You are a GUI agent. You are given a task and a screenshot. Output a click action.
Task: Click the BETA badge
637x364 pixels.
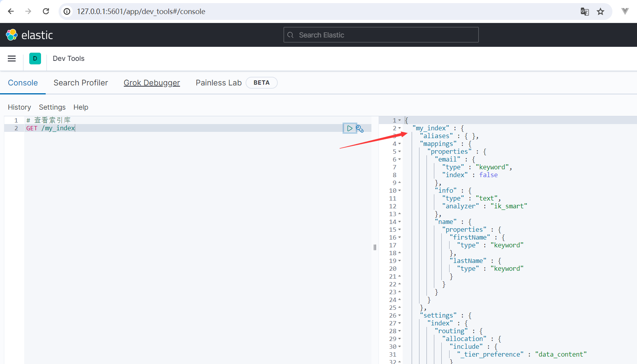[262, 83]
